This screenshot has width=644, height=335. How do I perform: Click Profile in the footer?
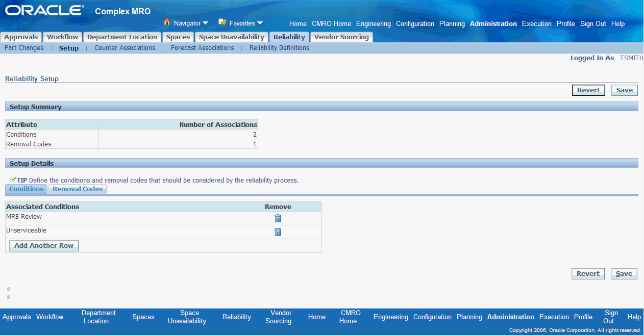point(583,317)
